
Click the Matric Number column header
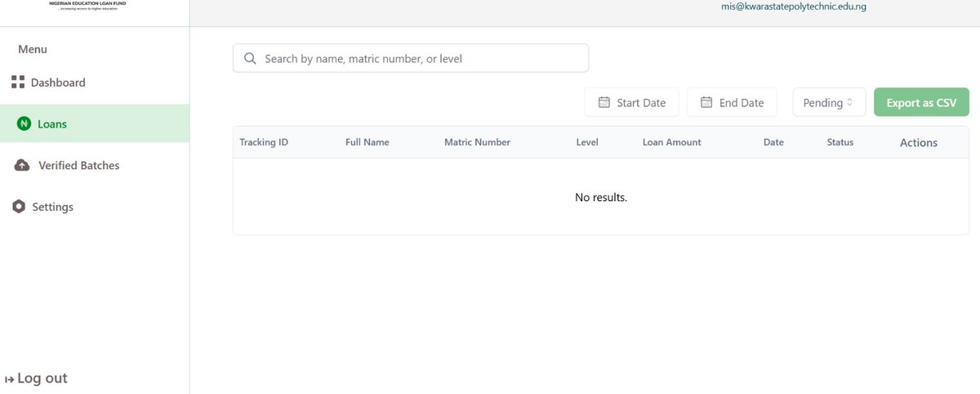pos(477,142)
